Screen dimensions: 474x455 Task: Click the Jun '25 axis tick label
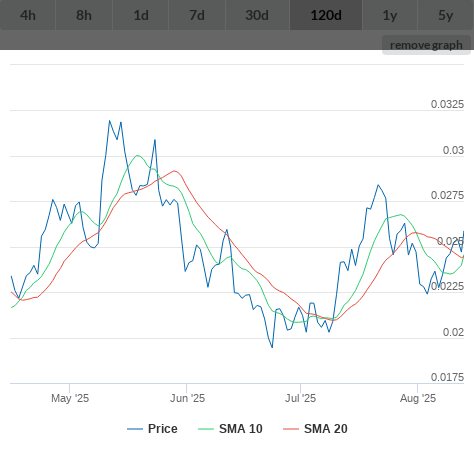(187, 398)
